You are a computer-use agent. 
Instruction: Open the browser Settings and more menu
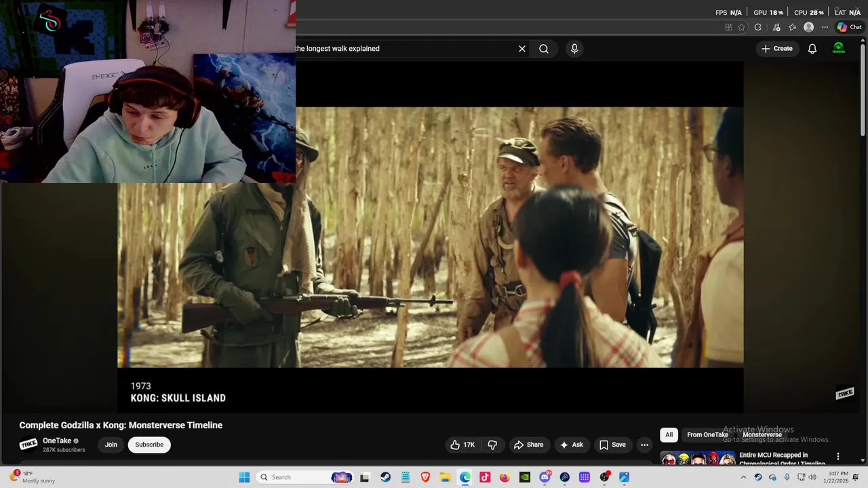click(825, 27)
